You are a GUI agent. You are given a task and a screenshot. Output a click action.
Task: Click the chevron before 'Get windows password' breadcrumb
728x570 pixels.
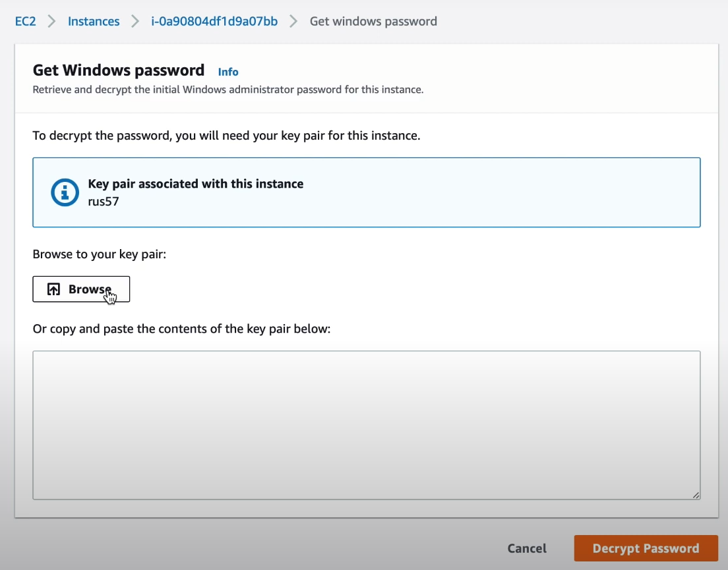[x=293, y=21]
